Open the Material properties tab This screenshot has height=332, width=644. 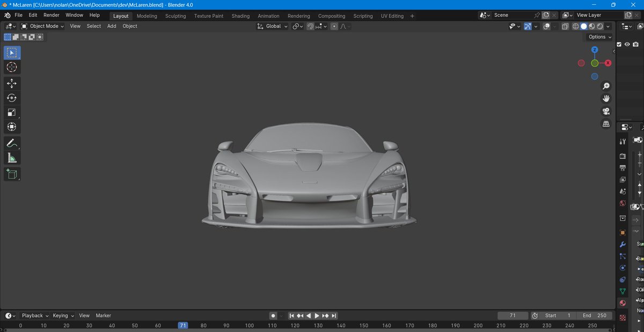click(x=623, y=303)
